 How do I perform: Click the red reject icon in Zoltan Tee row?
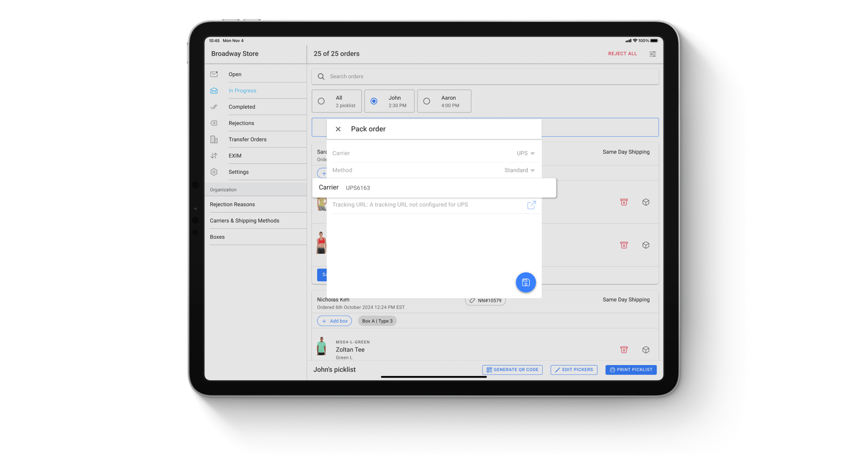(x=624, y=350)
